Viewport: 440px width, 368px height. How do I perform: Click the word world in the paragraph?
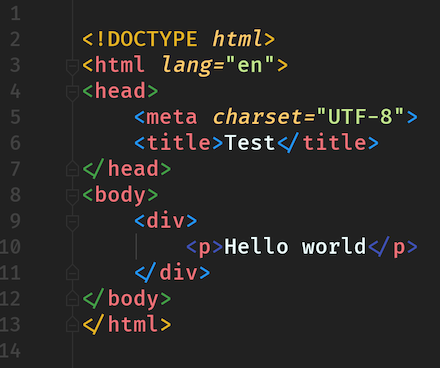(x=334, y=246)
